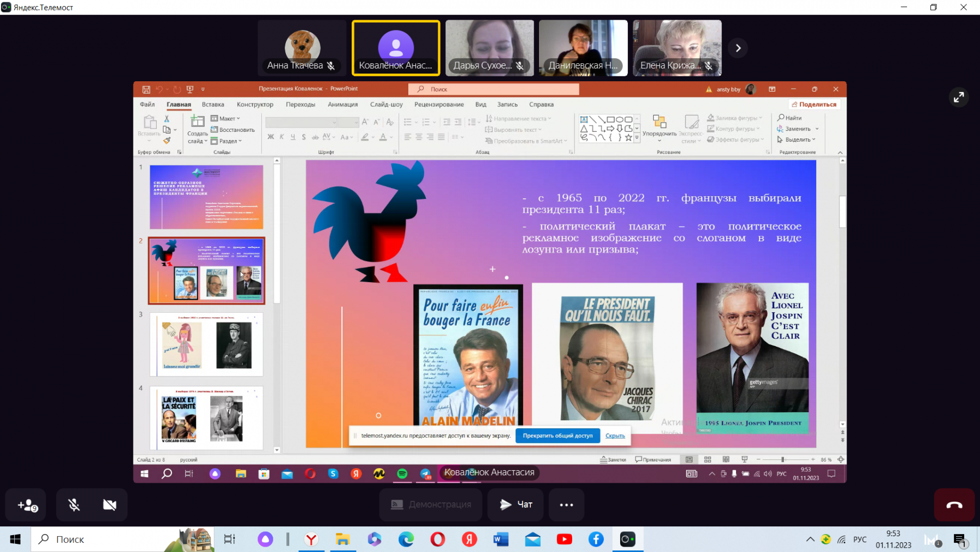This screenshot has width=980, height=552.
Task: Click the cut scissors icon
Action: point(167,119)
